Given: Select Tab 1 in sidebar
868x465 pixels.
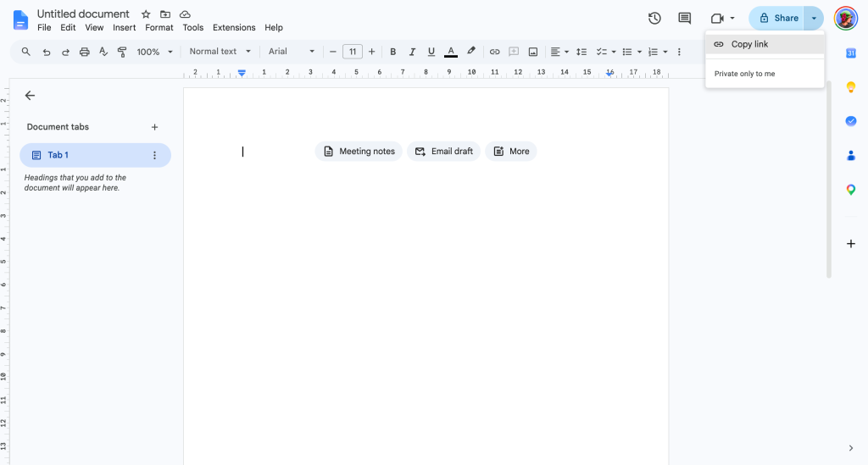Looking at the screenshot, I should coord(95,155).
